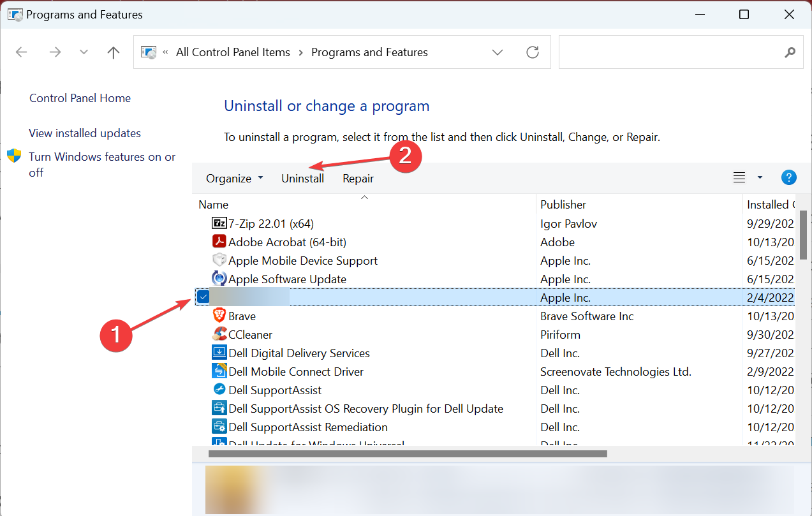Click the Brave Software Inc publisher cell
The width and height of the screenshot is (812, 516).
[x=587, y=316]
